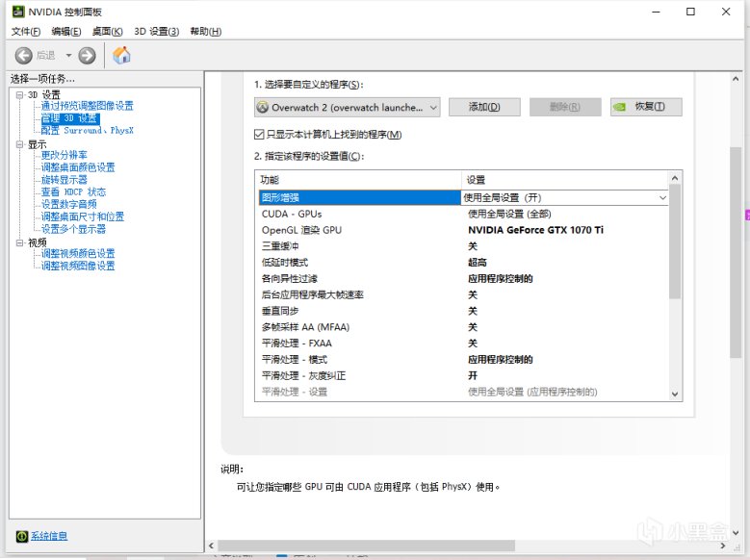Select the 平滑处理 - FXAA row
Screen dimensions: 750x560
coord(463,344)
